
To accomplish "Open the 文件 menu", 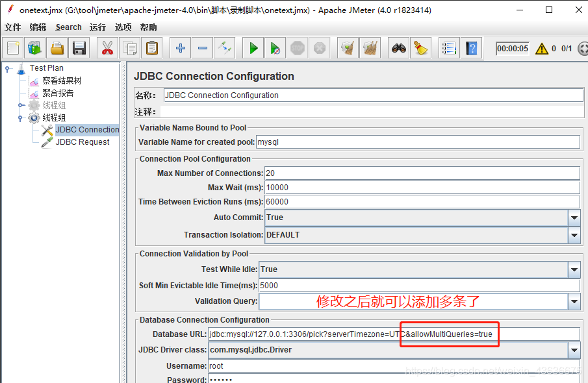I will point(13,27).
